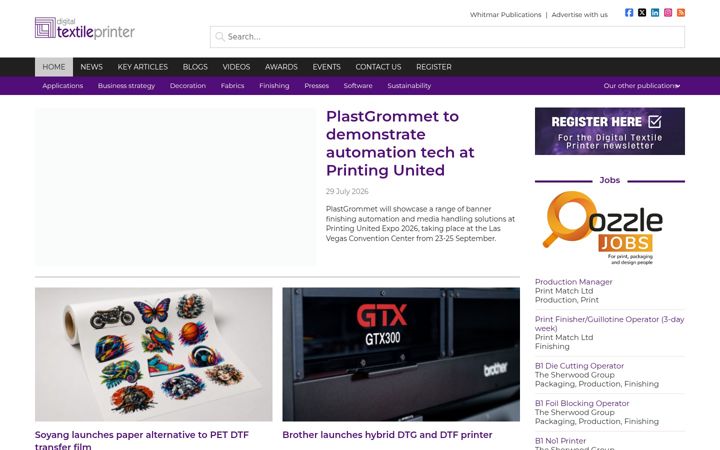The height and width of the screenshot is (450, 720).
Task: Expand Our other publications dropdown
Action: pos(641,86)
